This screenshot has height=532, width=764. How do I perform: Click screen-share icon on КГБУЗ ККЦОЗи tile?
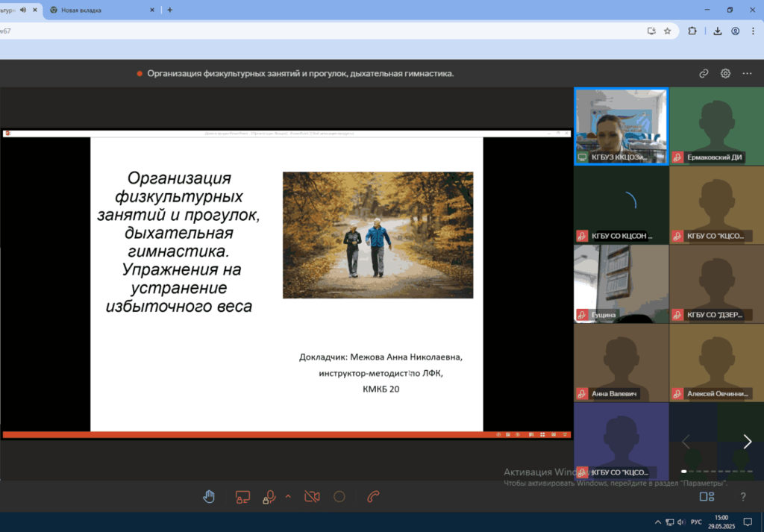click(582, 157)
